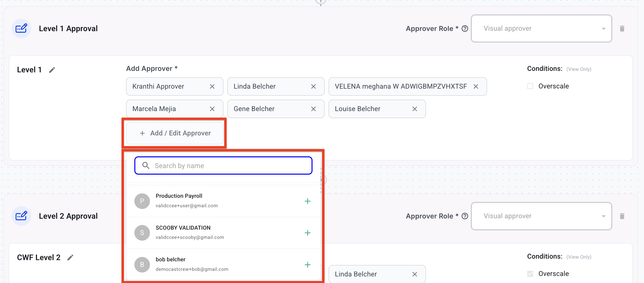
Task: Click the Level 1 Approval edit icon
Action: (21, 28)
